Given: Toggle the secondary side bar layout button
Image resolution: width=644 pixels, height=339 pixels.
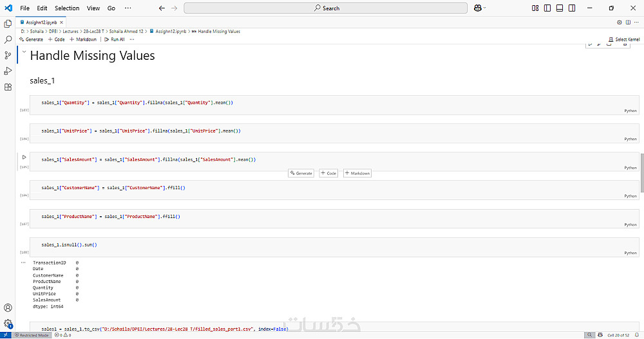Looking at the screenshot, I should coord(572,8).
